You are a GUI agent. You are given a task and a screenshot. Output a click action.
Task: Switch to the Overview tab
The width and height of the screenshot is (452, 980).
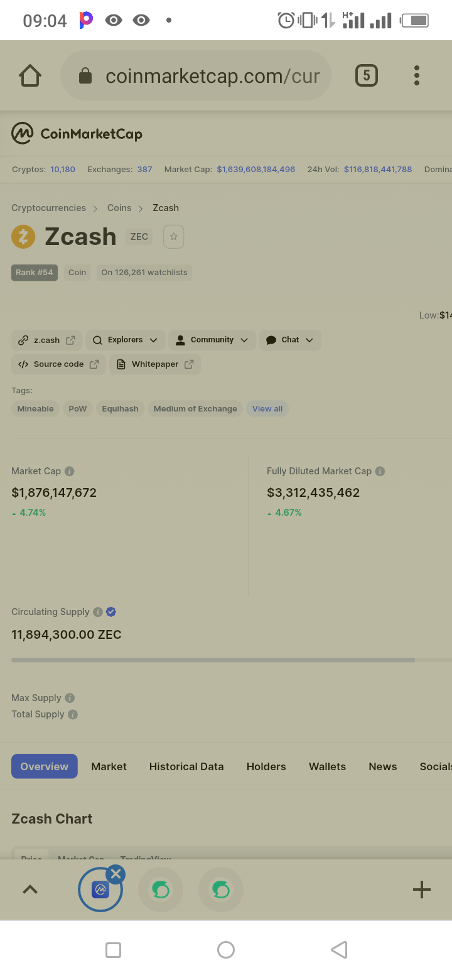tap(45, 766)
